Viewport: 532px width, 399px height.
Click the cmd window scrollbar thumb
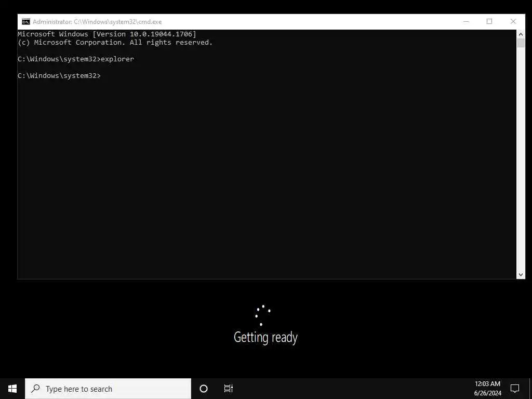pos(521,43)
